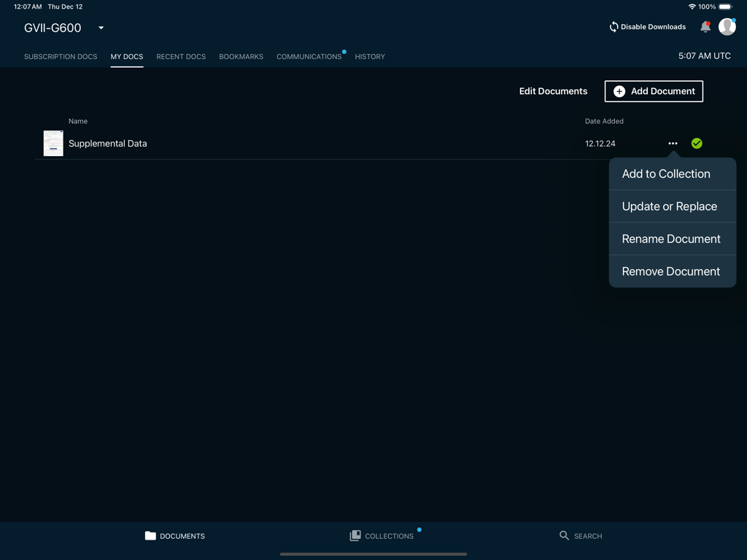
Task: Click the Edit Documents button
Action: point(553,91)
